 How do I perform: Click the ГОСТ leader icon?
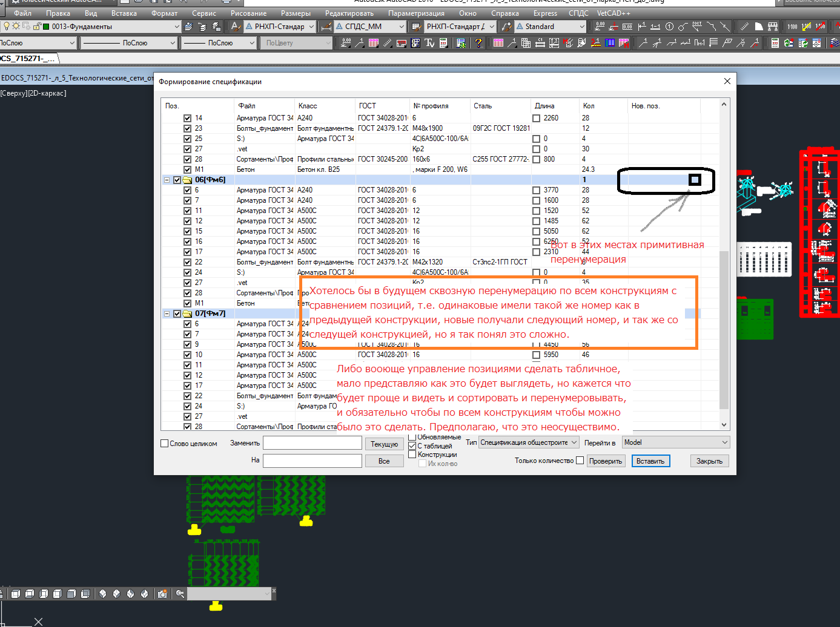697,27
